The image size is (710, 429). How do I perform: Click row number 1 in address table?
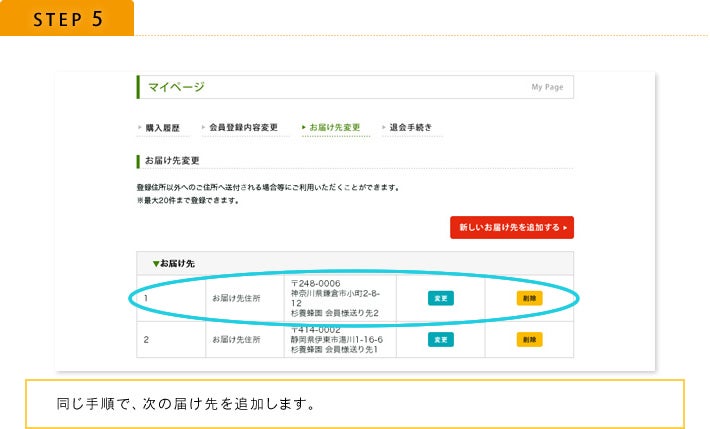coord(146,298)
